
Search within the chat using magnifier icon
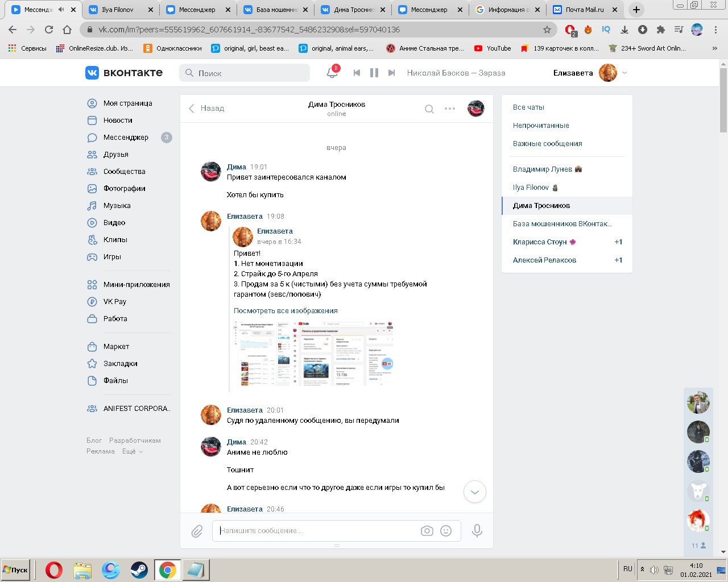(x=429, y=109)
